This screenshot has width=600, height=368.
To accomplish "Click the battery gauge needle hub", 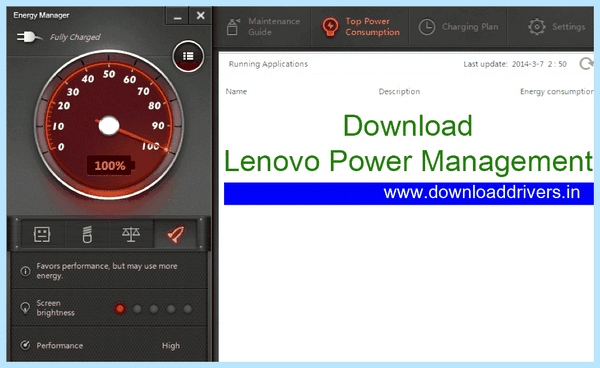I will tap(109, 126).
